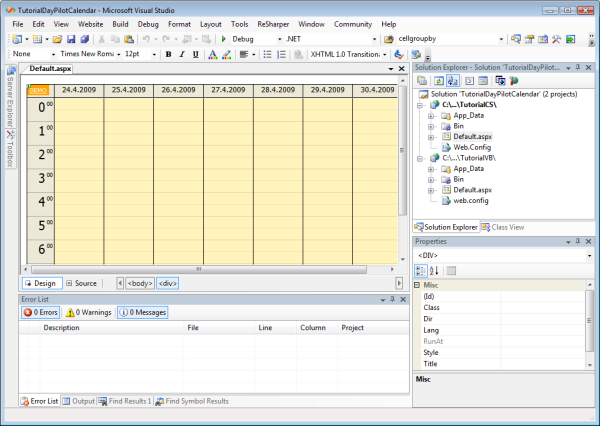Expand App_Data folder under TutorialCS

431,116
